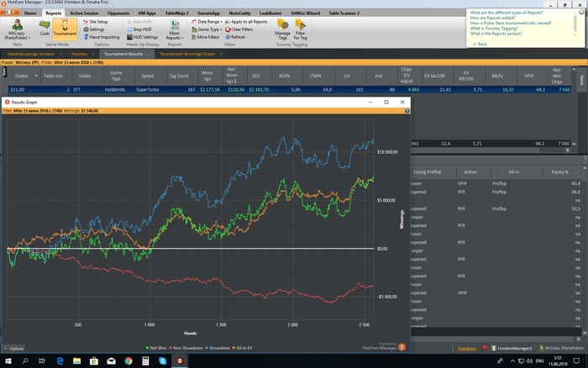588x368 pixels.
Task: Refresh the report data
Action: pyautogui.click(x=235, y=37)
